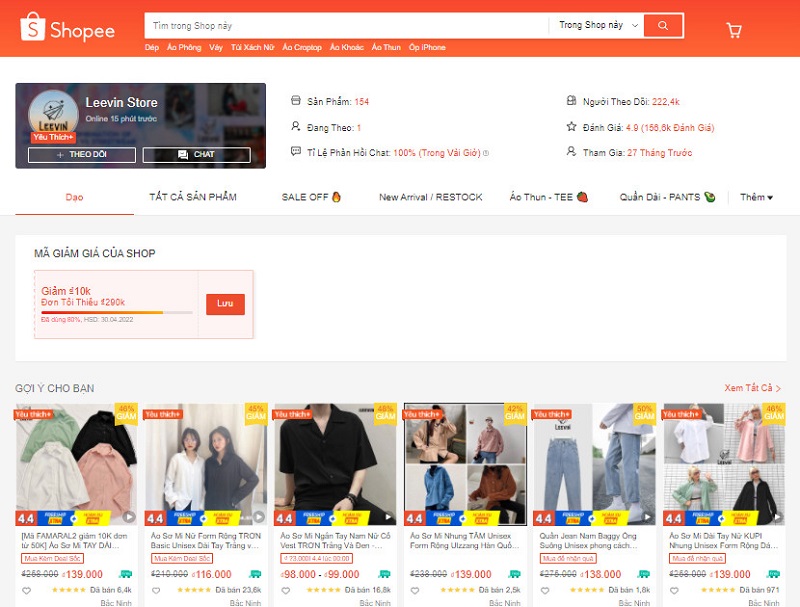Open 'Xem Tất Cả' recommendations link

[752, 388]
